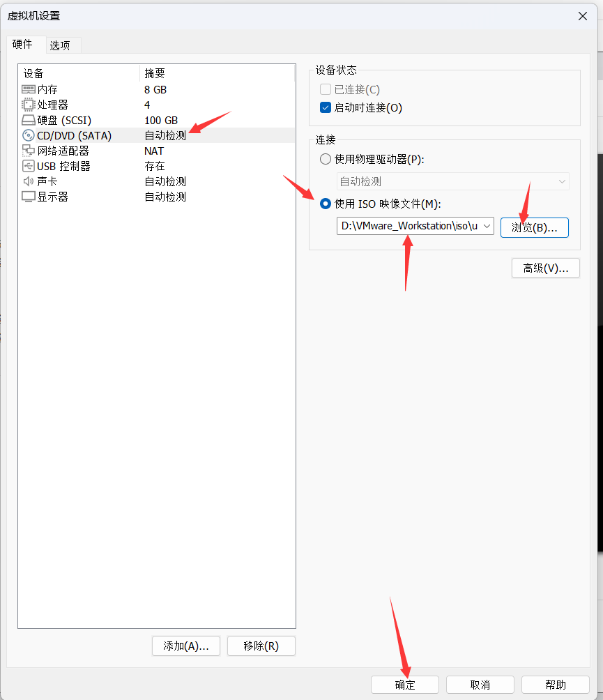Viewport: 603px width, 700px height.
Task: Open the physical drive 自动检测 dropdown
Action: [452, 181]
